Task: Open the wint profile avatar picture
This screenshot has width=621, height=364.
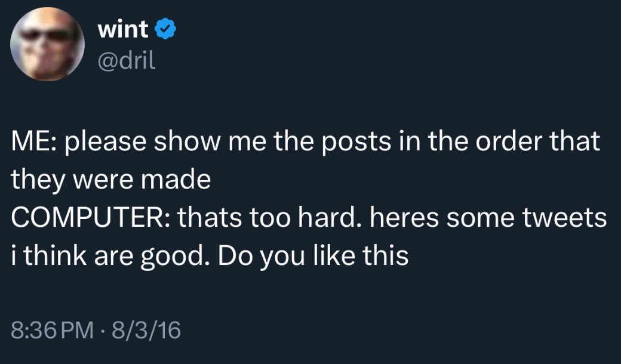Action: (48, 44)
